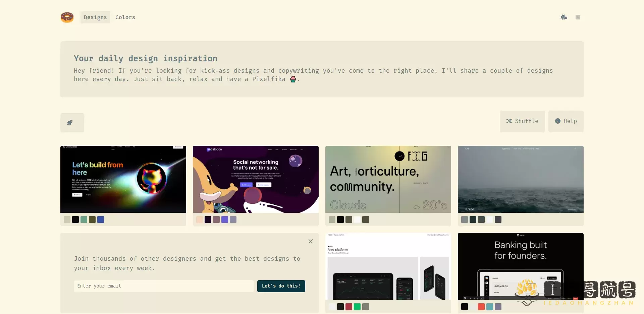Select the green swatch under Ares platform
Image resolution: width=644 pixels, height=314 pixels.
(357, 307)
